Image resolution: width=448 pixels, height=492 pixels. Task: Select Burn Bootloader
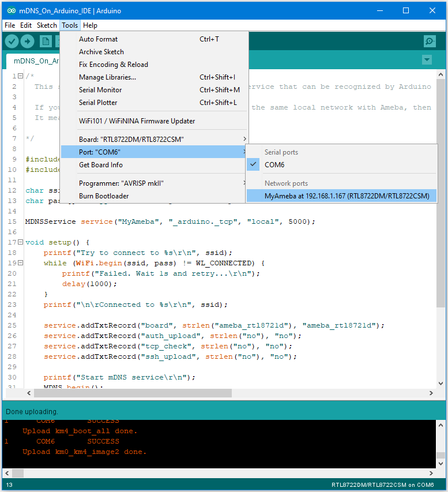pos(154,196)
